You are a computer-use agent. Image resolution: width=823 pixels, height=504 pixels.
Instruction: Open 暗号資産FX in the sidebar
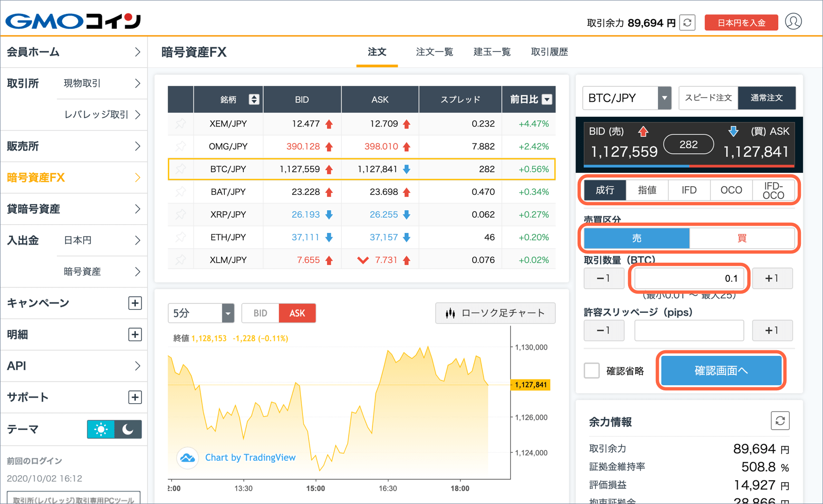coord(74,177)
